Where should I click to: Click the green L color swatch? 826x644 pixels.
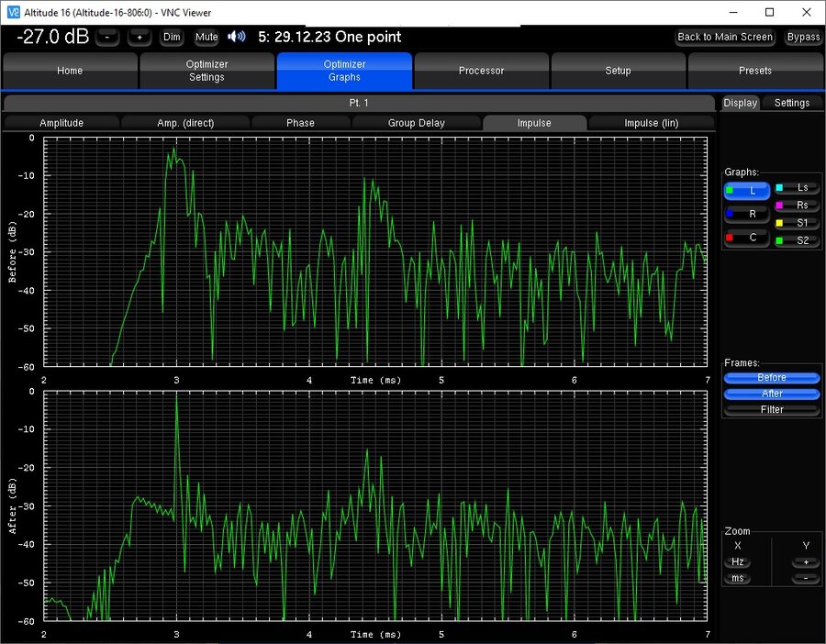tap(730, 191)
